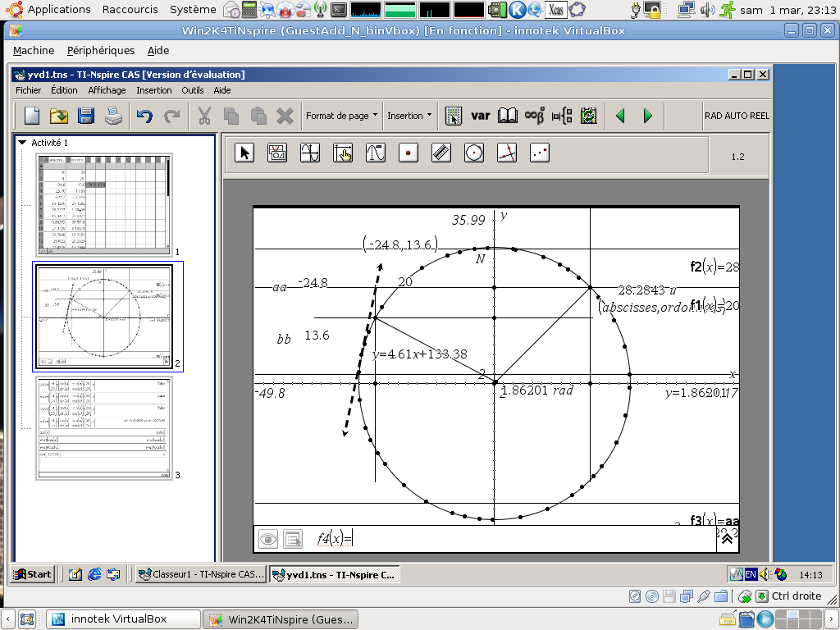Click yvd1.tns taskbar button
This screenshot has width=840, height=630.
(x=335, y=574)
